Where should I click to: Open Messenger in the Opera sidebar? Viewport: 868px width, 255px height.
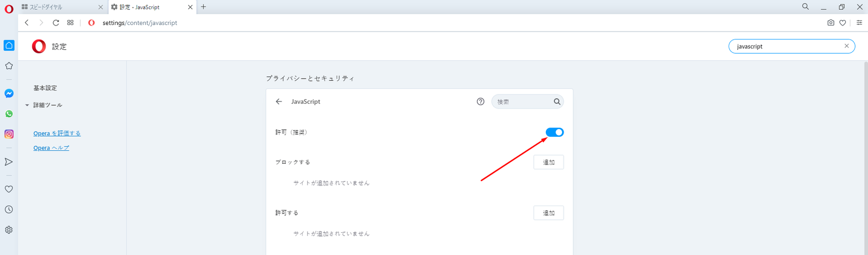tap(9, 93)
